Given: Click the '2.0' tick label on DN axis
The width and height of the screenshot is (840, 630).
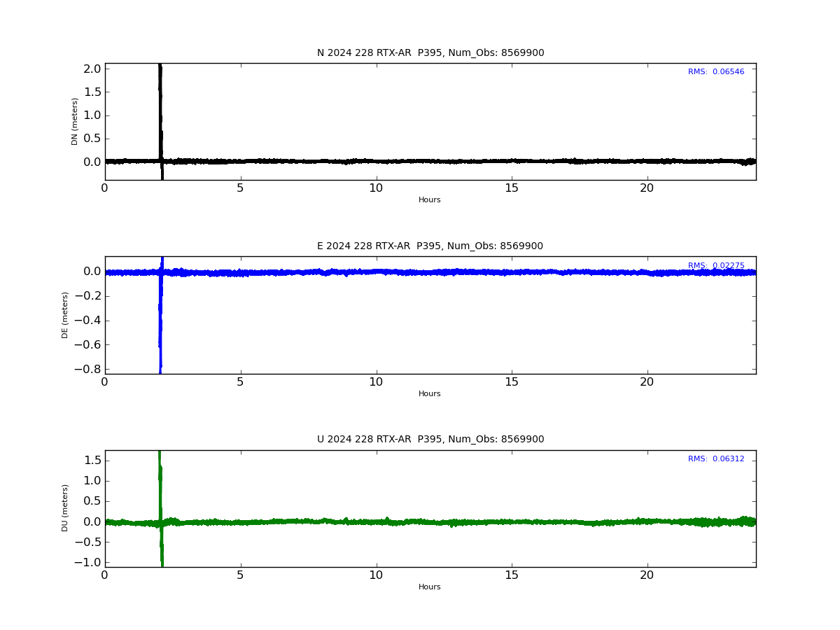Looking at the screenshot, I should coord(92,69).
